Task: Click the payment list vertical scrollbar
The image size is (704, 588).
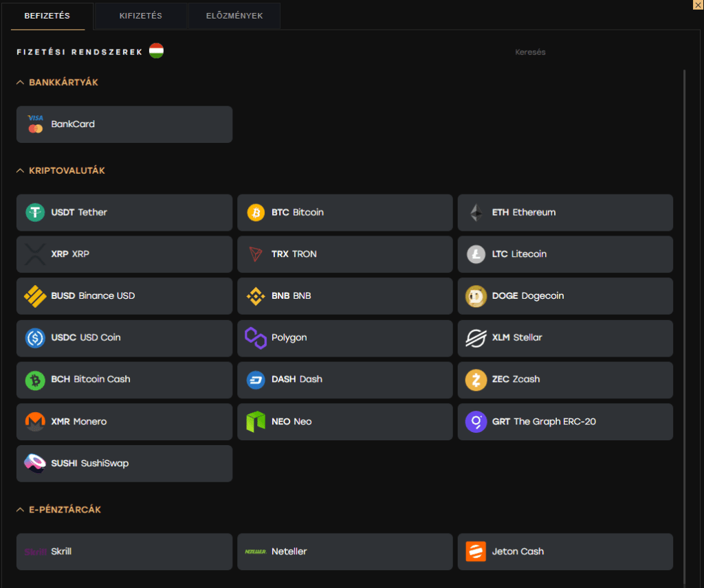Action: (x=684, y=328)
